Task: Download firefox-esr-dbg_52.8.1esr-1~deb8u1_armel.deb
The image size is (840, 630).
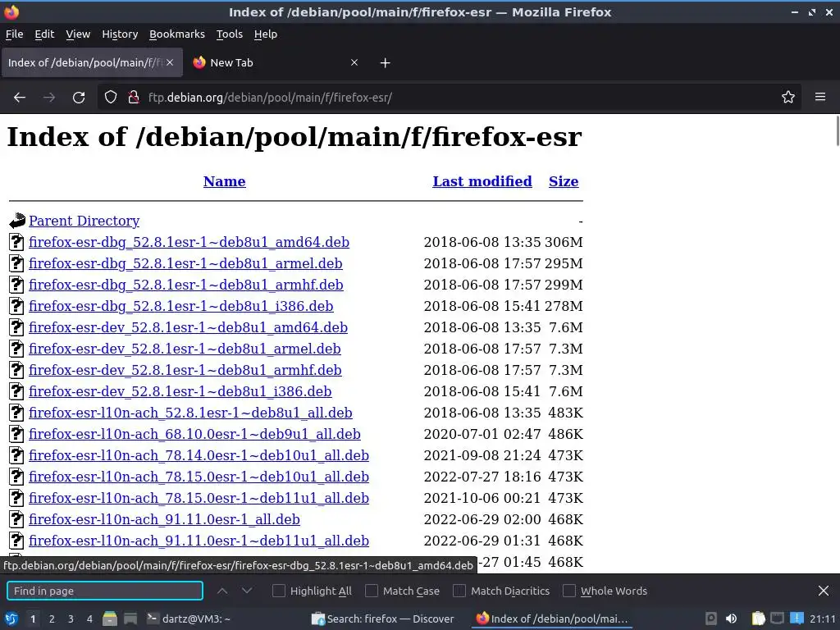Action: (x=185, y=263)
